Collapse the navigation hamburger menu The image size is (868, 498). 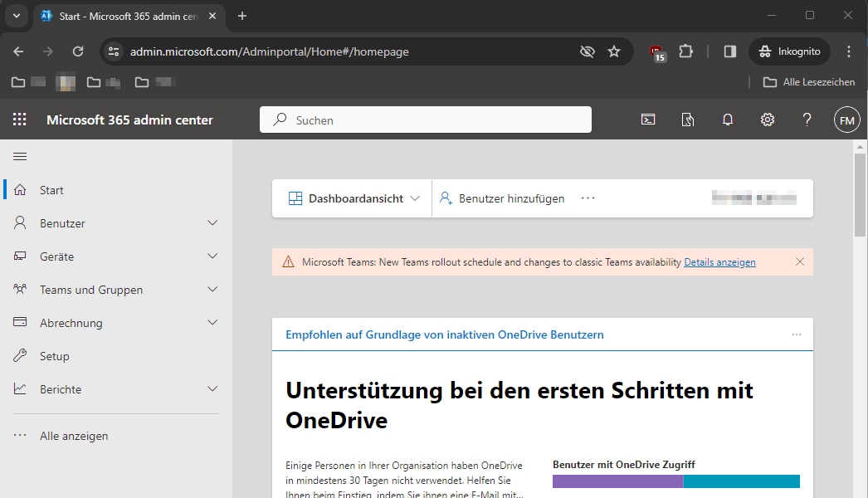tap(20, 157)
